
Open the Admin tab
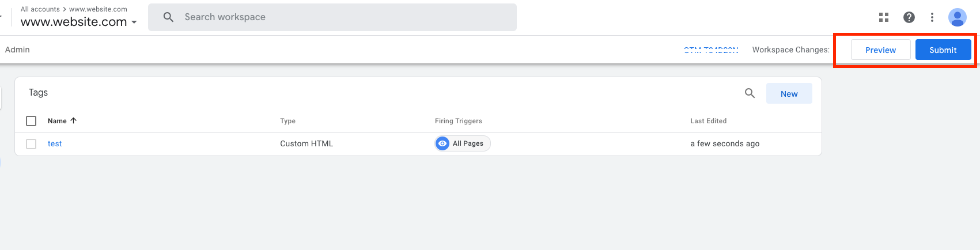tap(17, 50)
